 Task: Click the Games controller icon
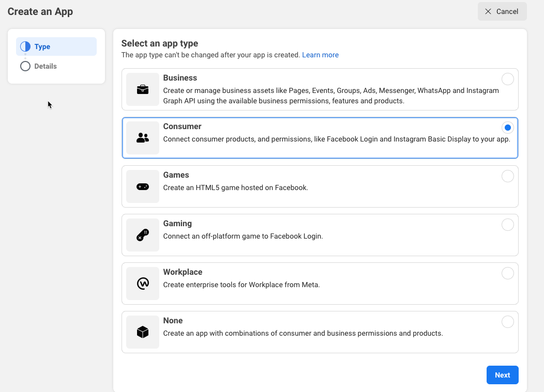pyautogui.click(x=143, y=187)
